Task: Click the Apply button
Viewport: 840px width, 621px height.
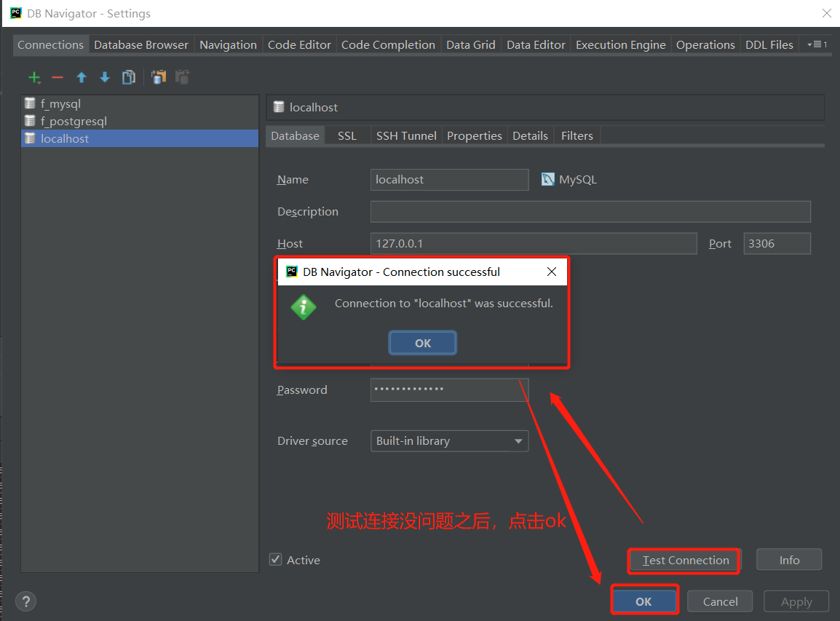Action: click(x=796, y=601)
